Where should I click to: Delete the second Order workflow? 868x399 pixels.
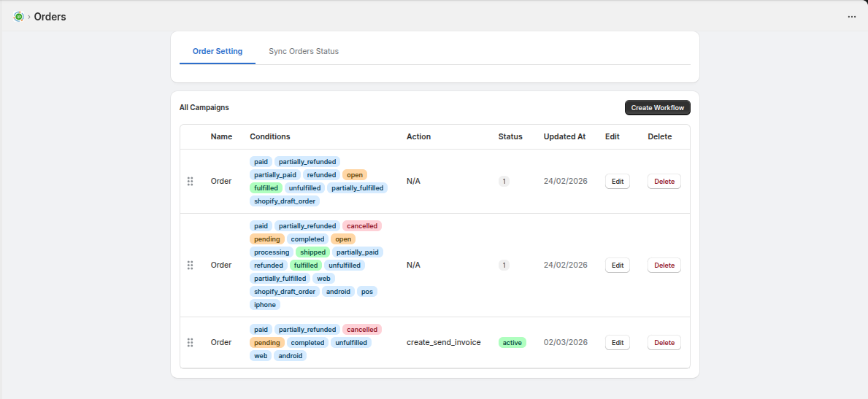664,266
